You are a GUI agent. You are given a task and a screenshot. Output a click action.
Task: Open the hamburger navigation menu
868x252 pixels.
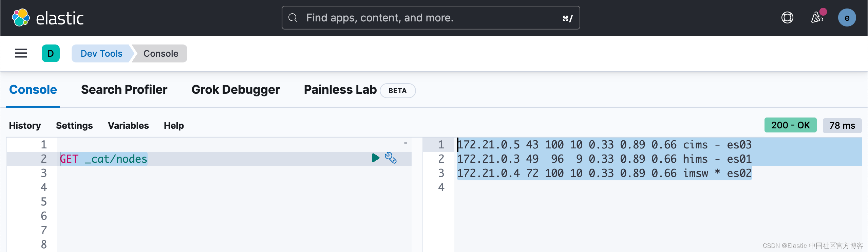(21, 53)
